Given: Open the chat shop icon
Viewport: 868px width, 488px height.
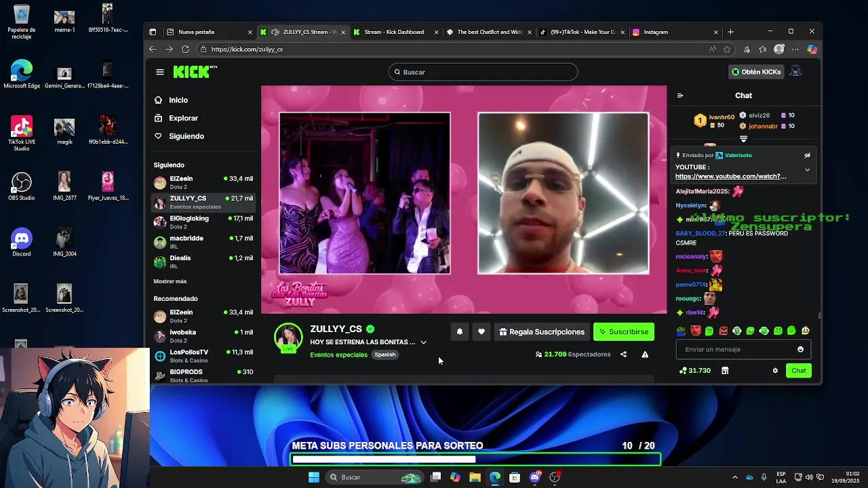Looking at the screenshot, I should click(725, 371).
